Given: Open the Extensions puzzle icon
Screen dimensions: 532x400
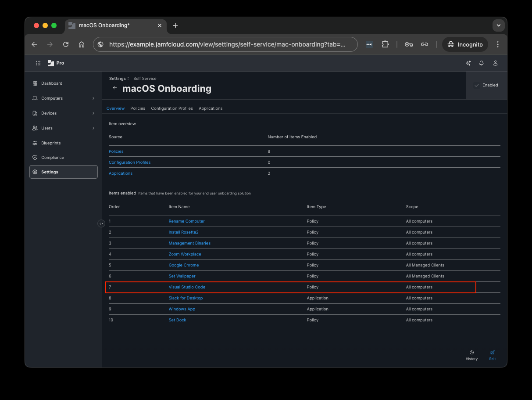Looking at the screenshot, I should (385, 44).
